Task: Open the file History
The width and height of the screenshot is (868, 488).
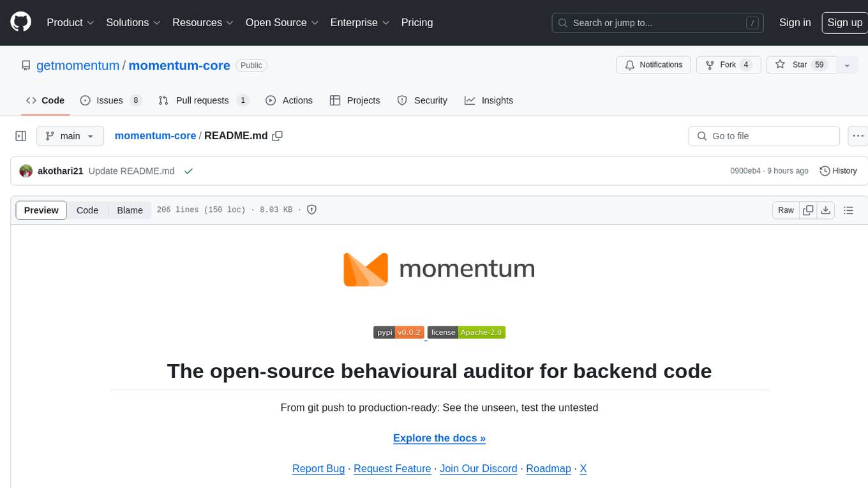Action: pos(838,171)
